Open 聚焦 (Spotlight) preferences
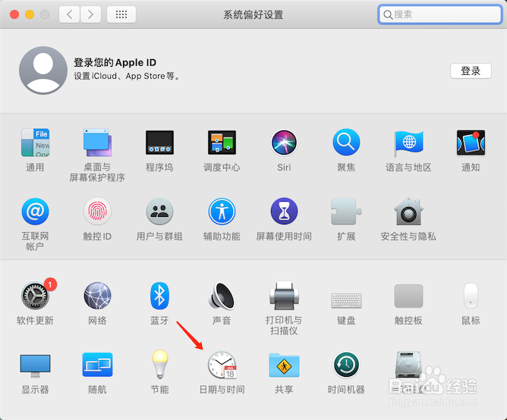Screen dimensions: 507x420 346,143
